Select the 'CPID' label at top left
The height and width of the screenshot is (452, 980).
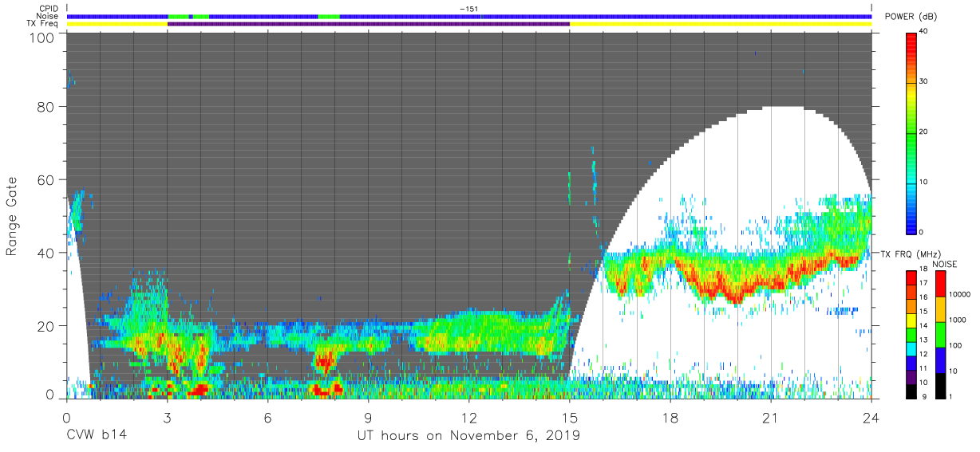click(48, 9)
